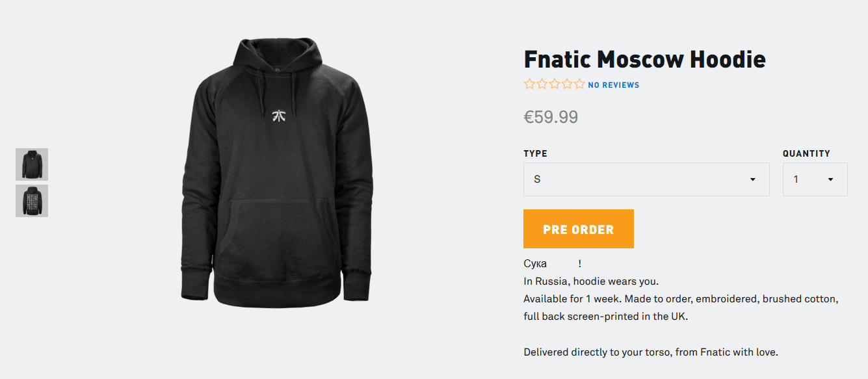Click the fourth rating star
The width and height of the screenshot is (868, 379).
pyautogui.click(x=567, y=84)
